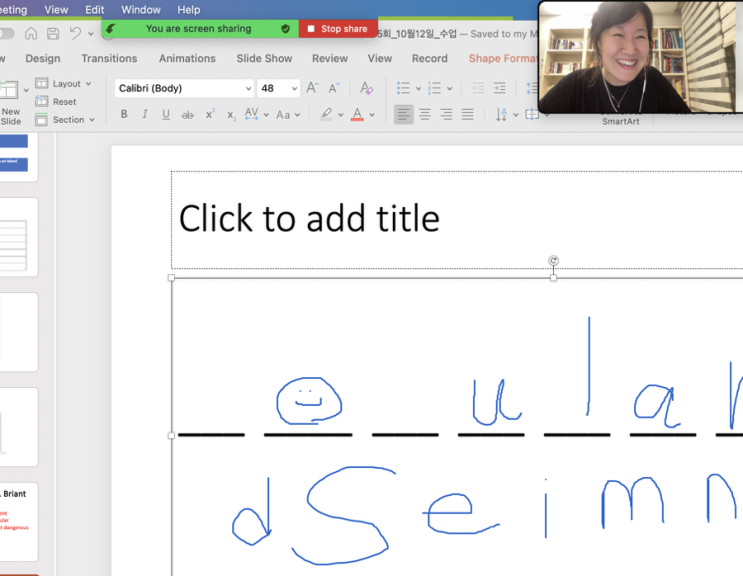This screenshot has height=576, width=743.
Task: Select Center alignment
Action: pos(425,114)
